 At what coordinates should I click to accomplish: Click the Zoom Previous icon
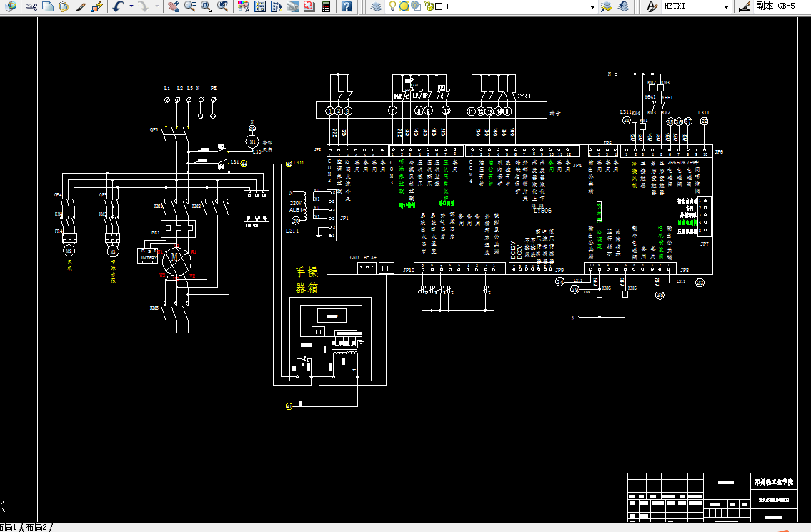click(223, 6)
